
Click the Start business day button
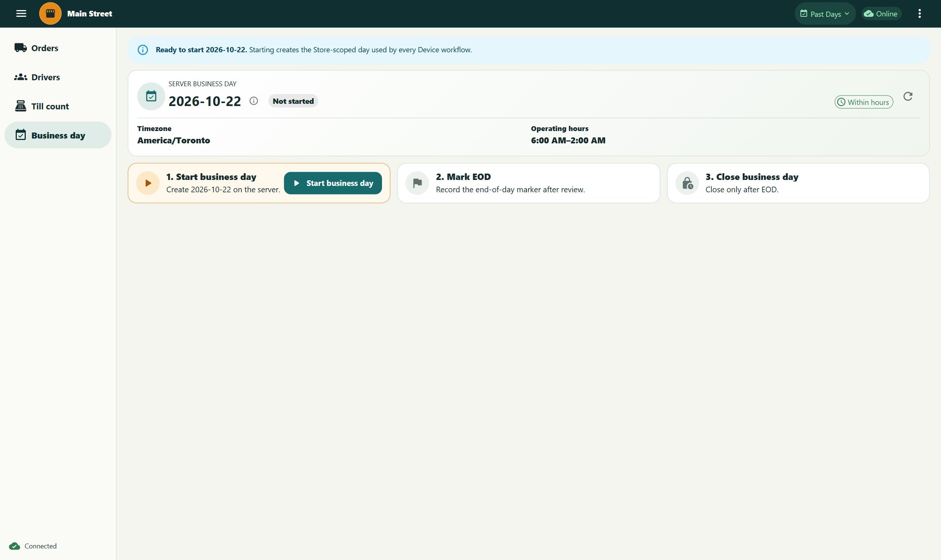(333, 183)
